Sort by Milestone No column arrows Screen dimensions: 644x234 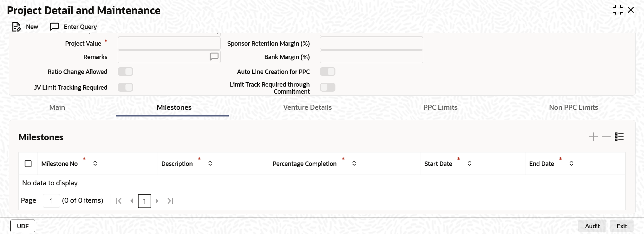coord(95,163)
